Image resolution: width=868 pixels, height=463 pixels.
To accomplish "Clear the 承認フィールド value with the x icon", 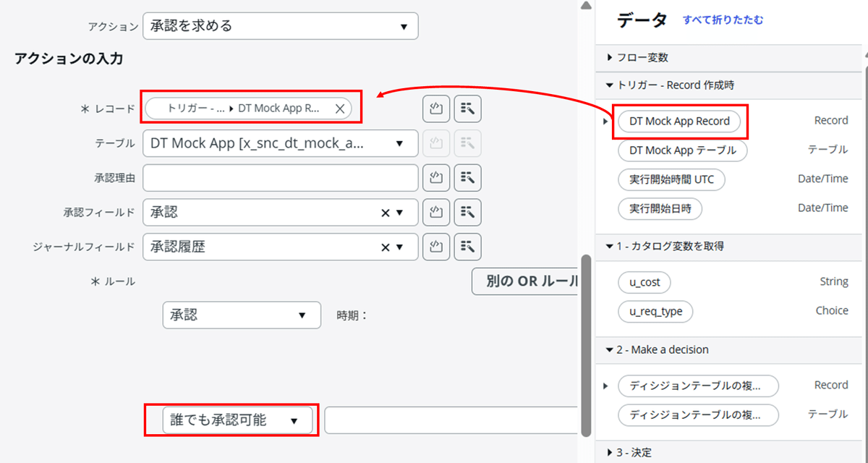I will [x=386, y=212].
